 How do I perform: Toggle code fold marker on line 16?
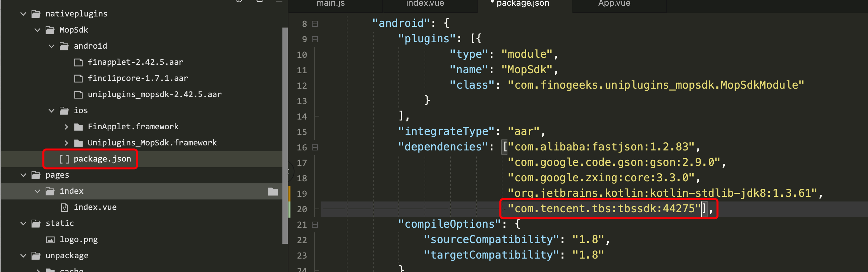(315, 147)
